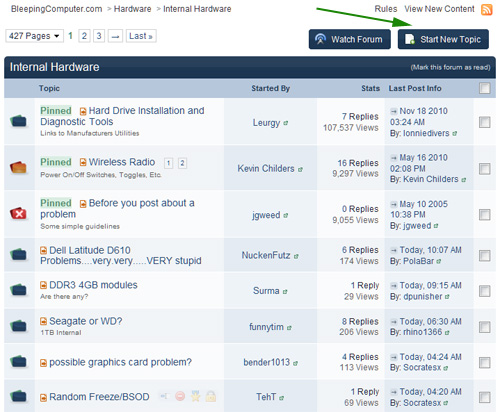Open the Dell Latitude D610 Problems topic
Viewport: 500px width, 412px height.
pyautogui.click(x=121, y=255)
